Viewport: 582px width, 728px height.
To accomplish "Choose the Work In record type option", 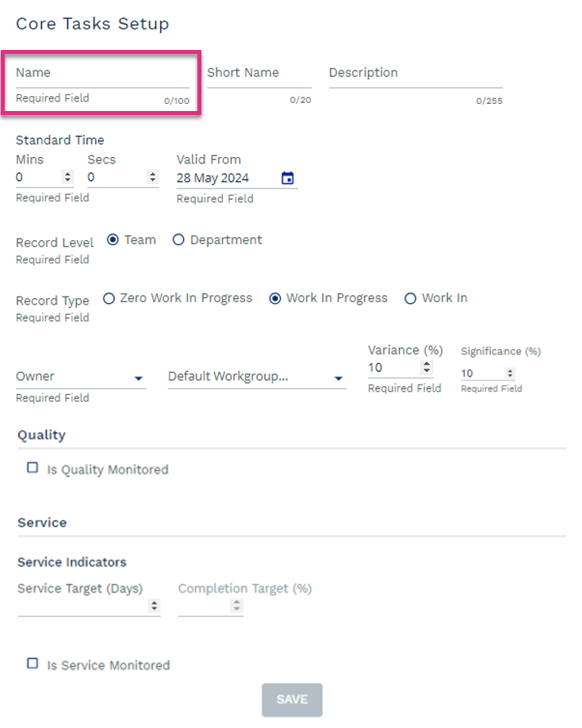I will 410,298.
